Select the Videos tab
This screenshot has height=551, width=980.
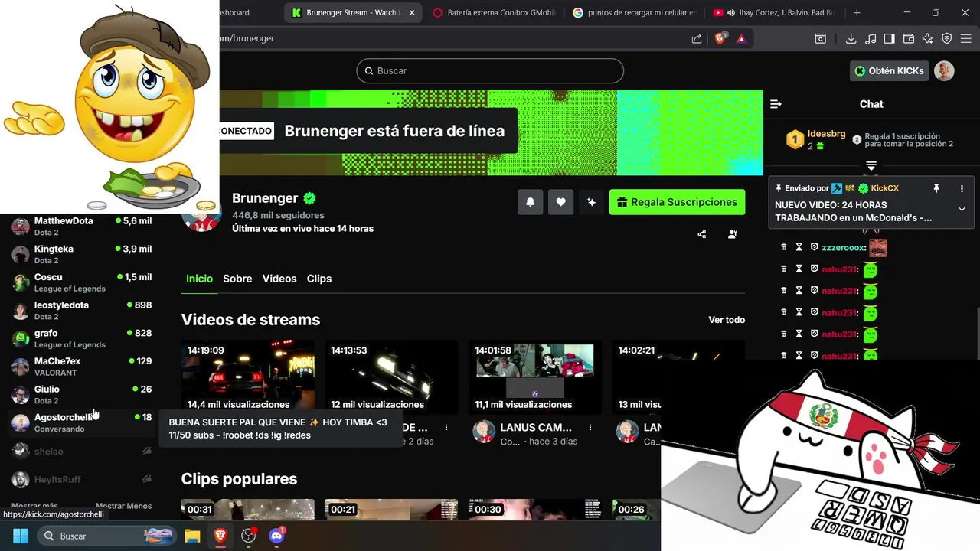point(279,279)
